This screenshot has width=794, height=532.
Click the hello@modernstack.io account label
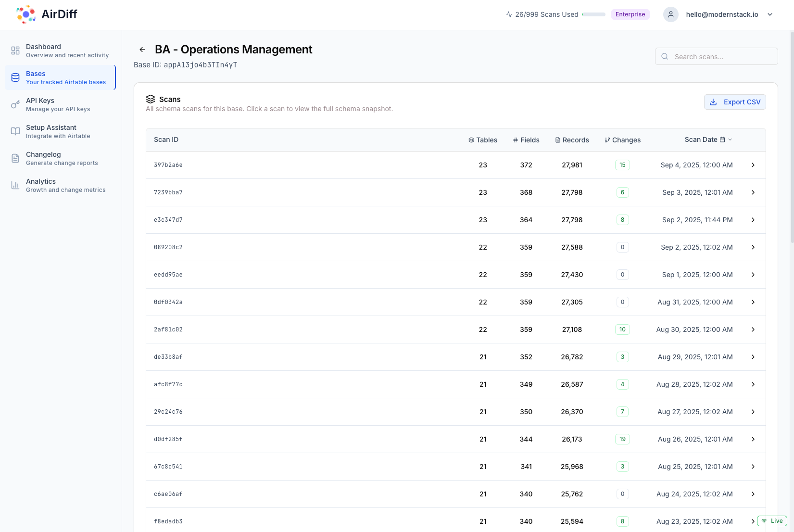point(722,14)
